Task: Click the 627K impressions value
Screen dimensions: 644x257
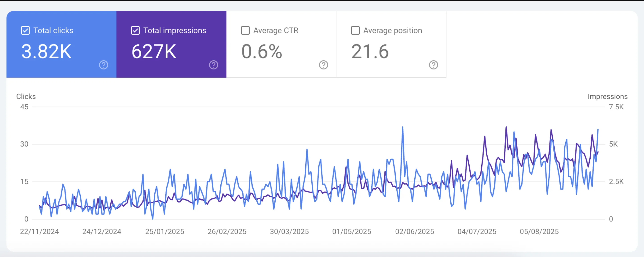Action: 154,52
